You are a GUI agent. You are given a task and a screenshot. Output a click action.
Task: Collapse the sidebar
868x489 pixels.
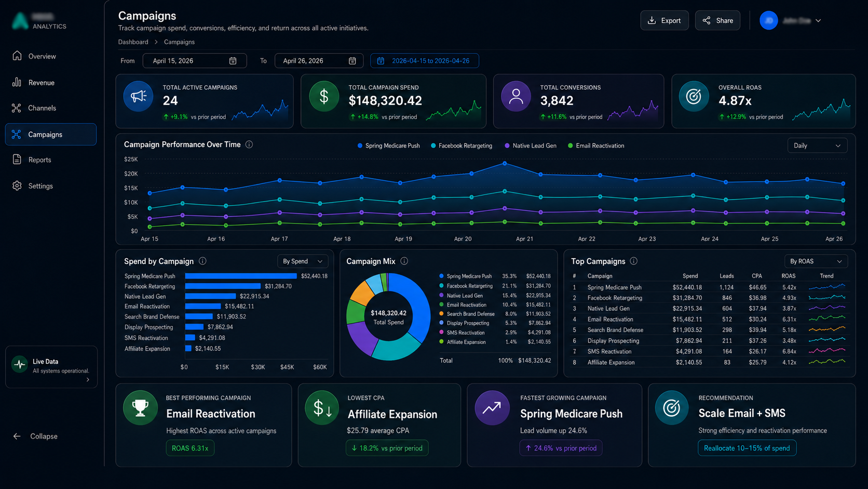point(35,436)
